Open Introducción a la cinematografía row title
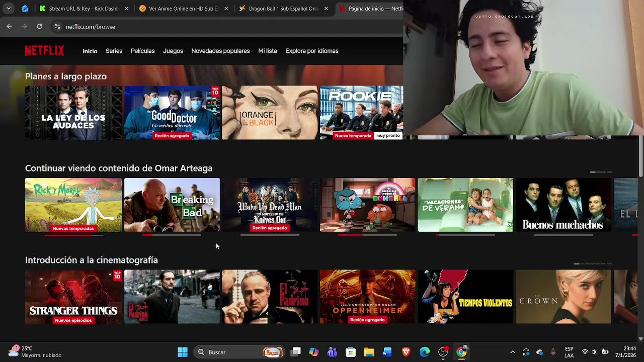Screen dimensions: 644x362 point(92,260)
